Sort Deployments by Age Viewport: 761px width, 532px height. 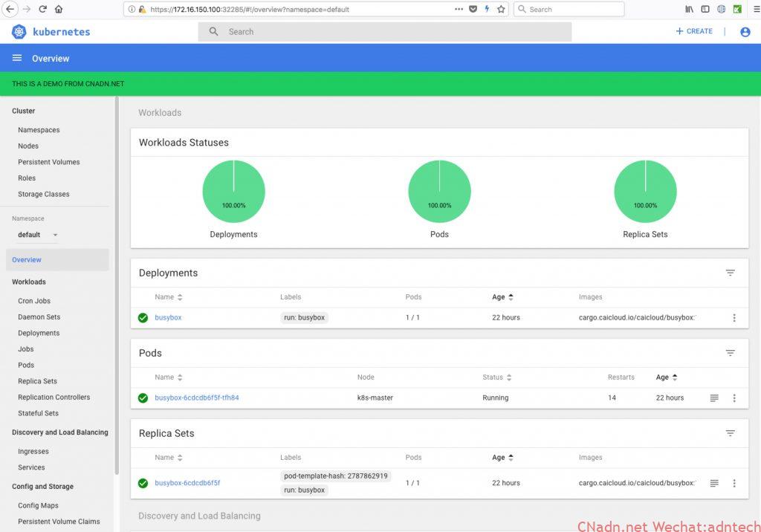click(x=502, y=297)
